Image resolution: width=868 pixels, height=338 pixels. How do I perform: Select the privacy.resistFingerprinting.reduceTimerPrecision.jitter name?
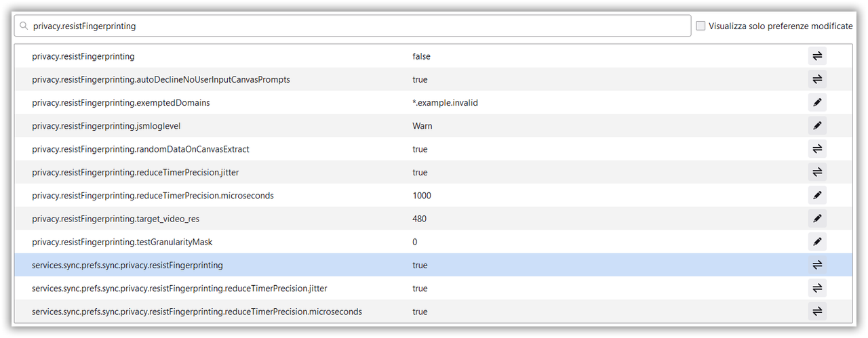coord(136,172)
